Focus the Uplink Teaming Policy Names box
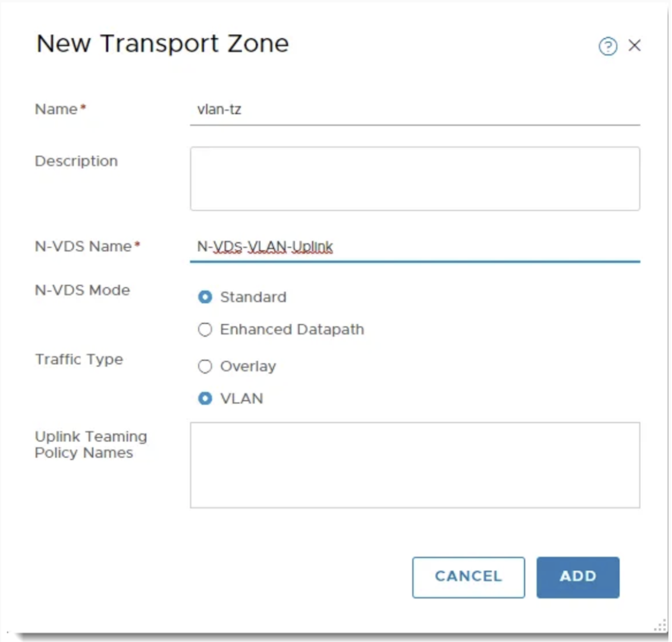Screen dimensions: 672x642 tap(414, 465)
